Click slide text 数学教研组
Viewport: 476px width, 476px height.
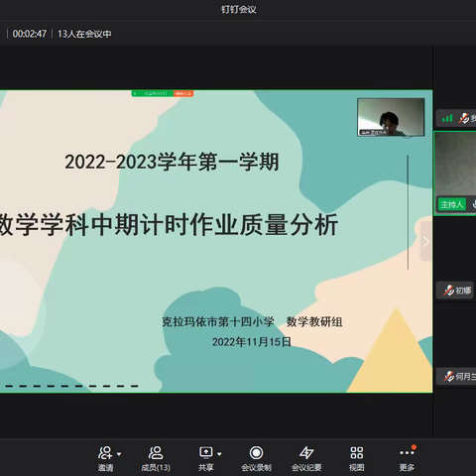(314, 321)
